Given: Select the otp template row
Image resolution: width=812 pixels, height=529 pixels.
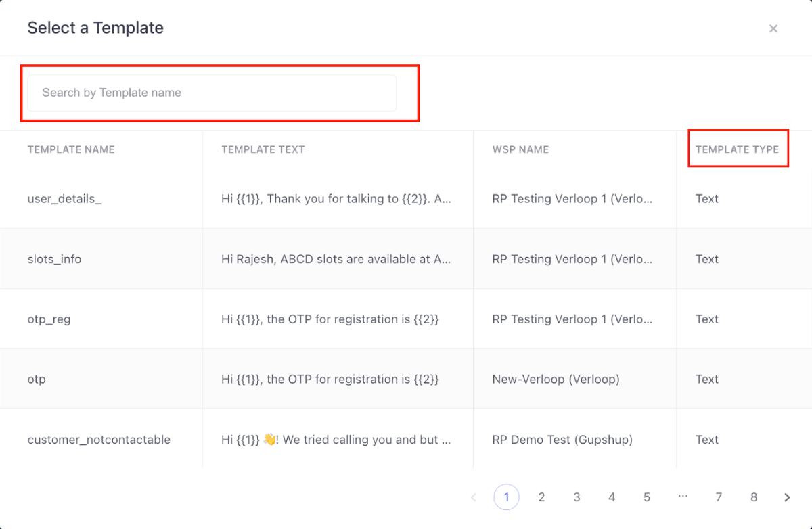Looking at the screenshot, I should (x=37, y=379).
